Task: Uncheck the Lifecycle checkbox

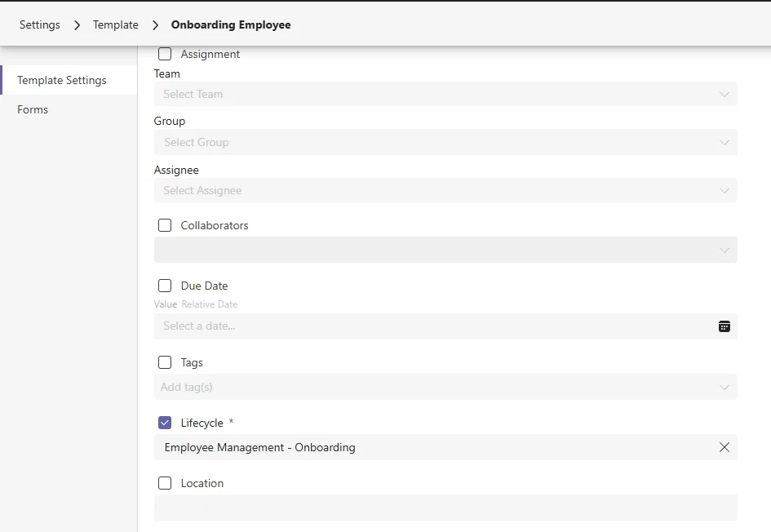Action: (x=165, y=423)
